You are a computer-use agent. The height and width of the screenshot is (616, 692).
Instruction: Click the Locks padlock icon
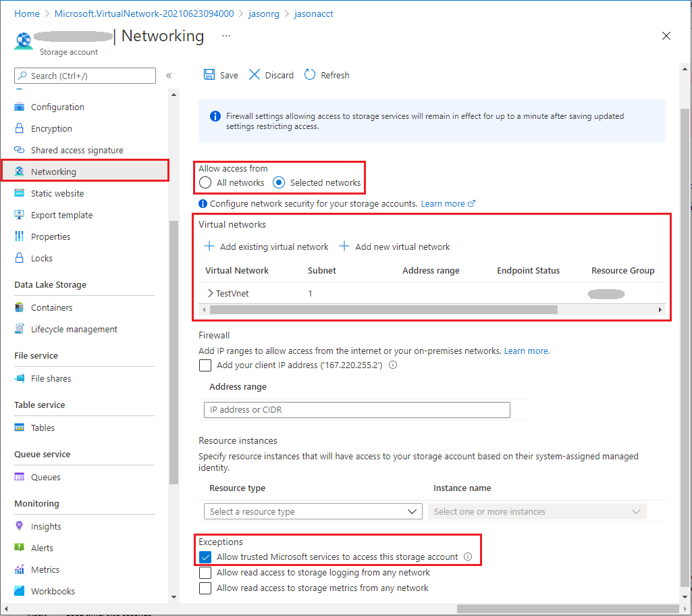tap(20, 258)
